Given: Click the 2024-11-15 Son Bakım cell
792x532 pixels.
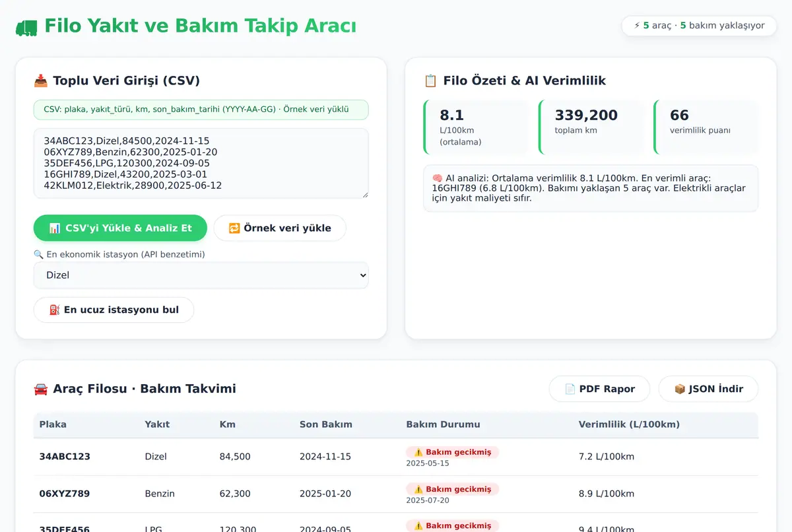Looking at the screenshot, I should pos(325,457).
